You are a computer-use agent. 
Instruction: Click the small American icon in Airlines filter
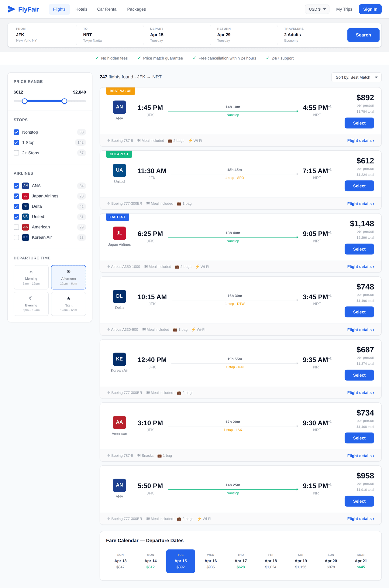coord(26,227)
